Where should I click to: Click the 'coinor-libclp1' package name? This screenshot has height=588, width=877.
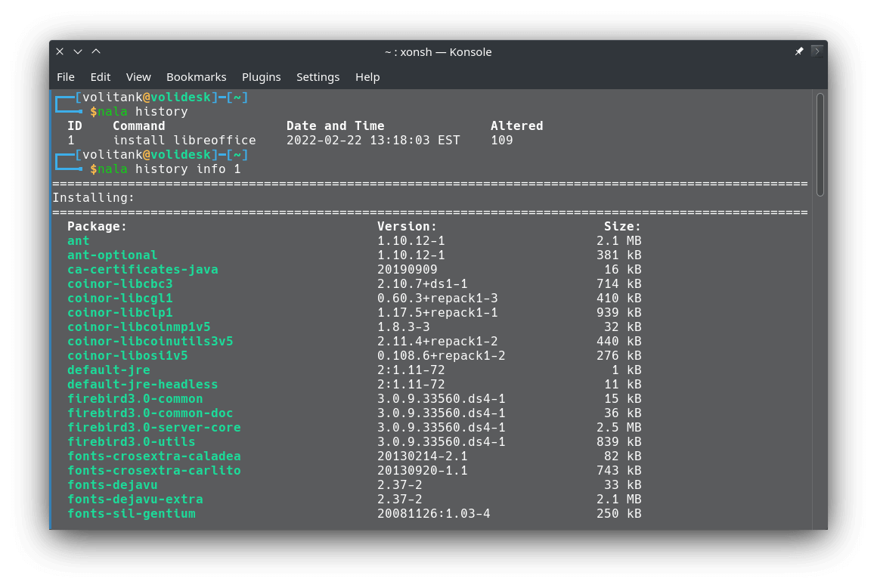click(x=120, y=313)
